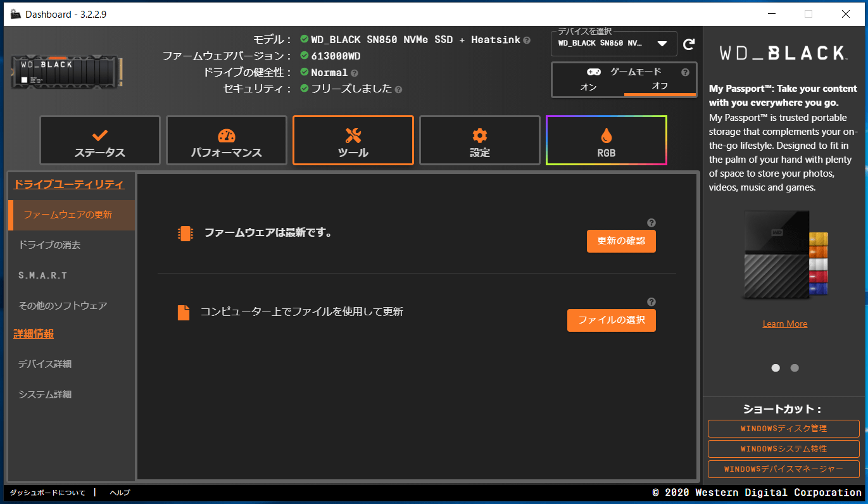The height and width of the screenshot is (504, 868).
Task: Turn game mode off (オフ)
Action: pyautogui.click(x=660, y=87)
